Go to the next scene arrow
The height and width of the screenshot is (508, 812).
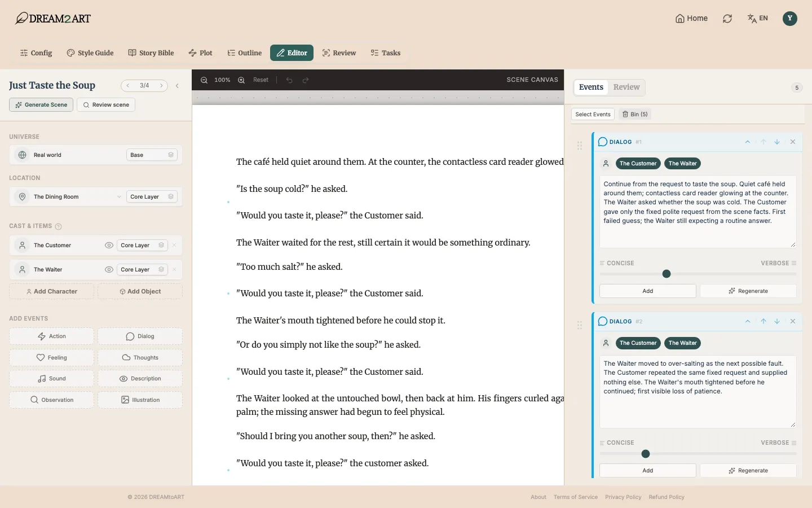(161, 86)
